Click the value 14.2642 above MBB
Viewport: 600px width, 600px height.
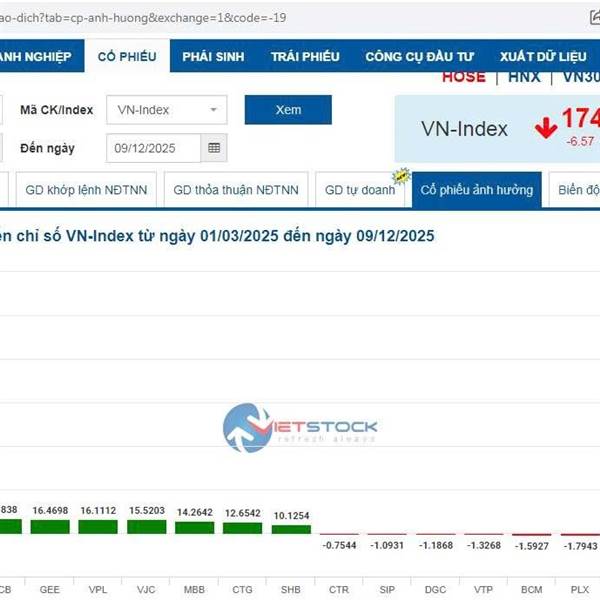(x=195, y=512)
